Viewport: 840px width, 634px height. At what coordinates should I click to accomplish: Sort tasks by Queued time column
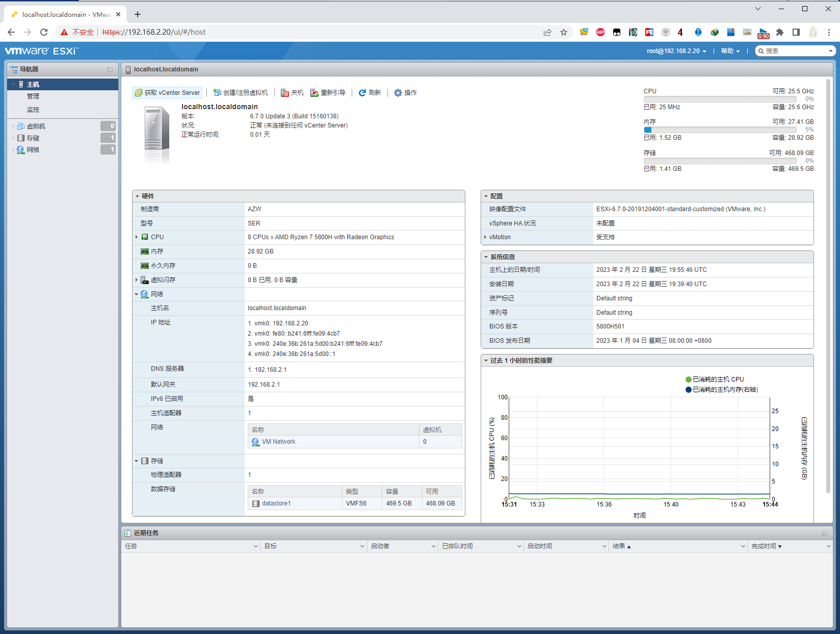click(481, 546)
